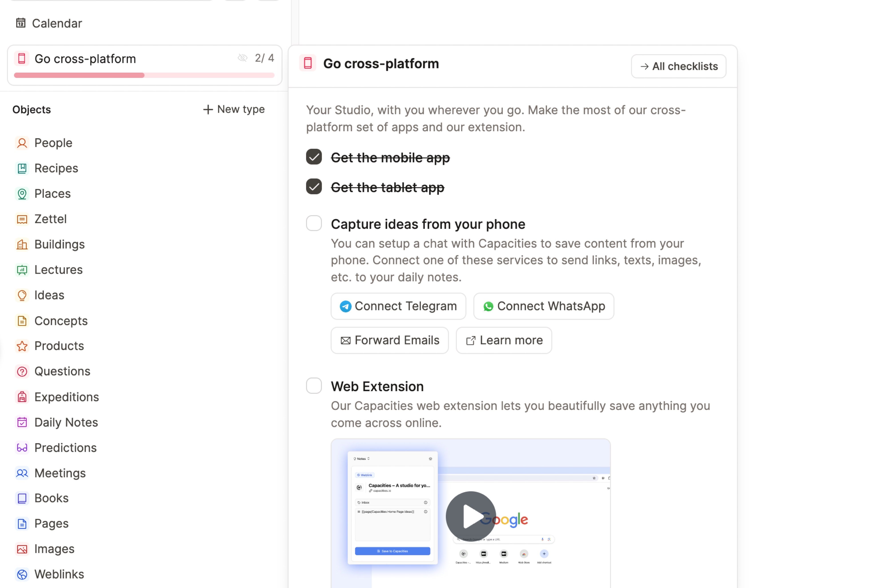Open the Recipes object icon
Screen dimensions: 889x588
(22, 168)
